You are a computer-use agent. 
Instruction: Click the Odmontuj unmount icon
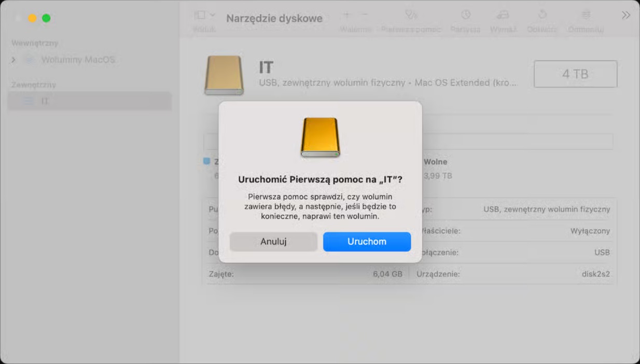[586, 15]
